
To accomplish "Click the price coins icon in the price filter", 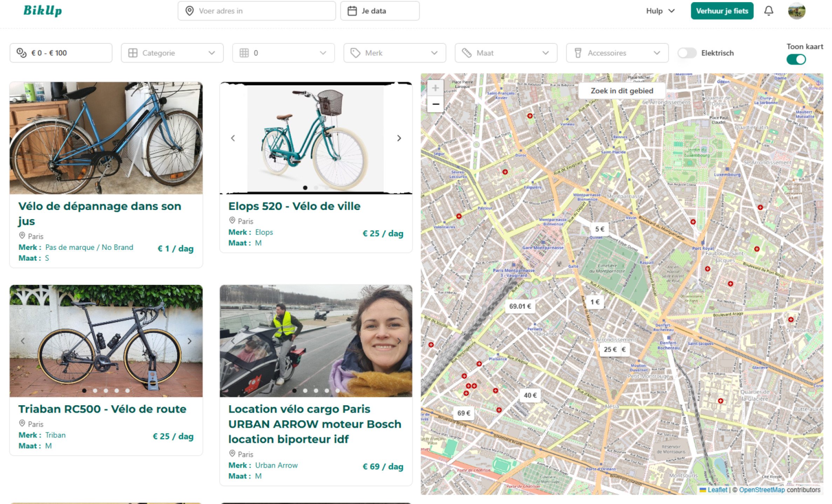I will click(22, 52).
